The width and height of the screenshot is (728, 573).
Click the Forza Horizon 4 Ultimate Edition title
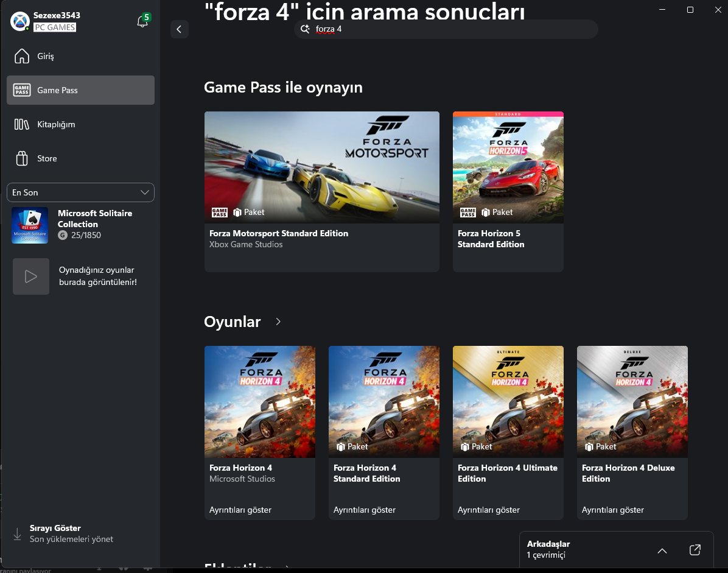[508, 473]
